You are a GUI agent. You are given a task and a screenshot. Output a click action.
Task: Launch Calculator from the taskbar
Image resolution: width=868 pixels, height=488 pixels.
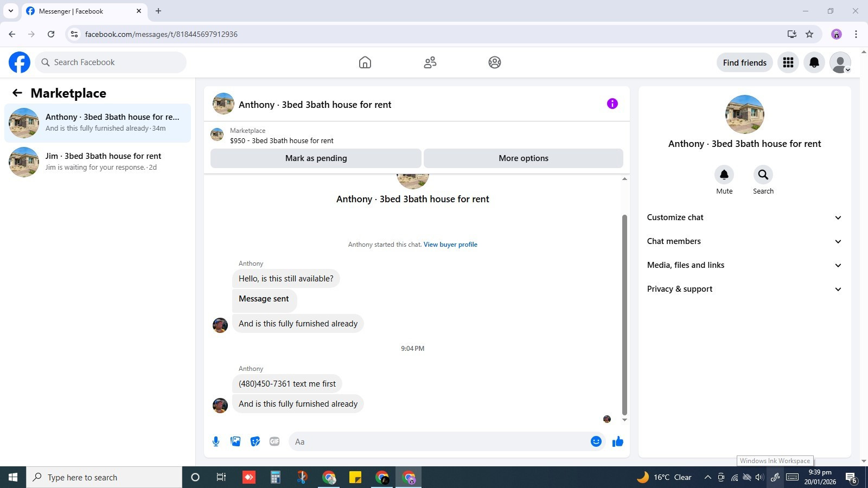tap(276, 477)
